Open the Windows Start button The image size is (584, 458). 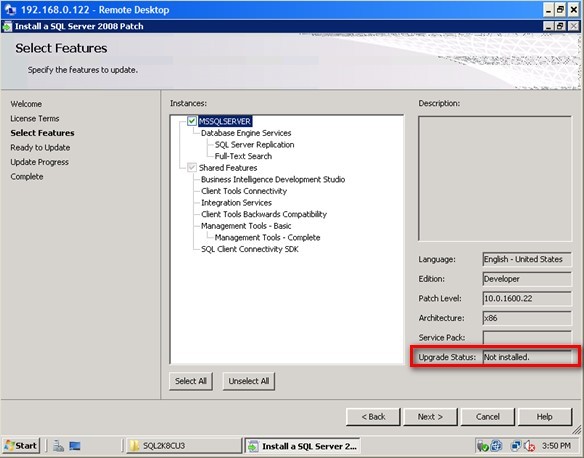21,446
